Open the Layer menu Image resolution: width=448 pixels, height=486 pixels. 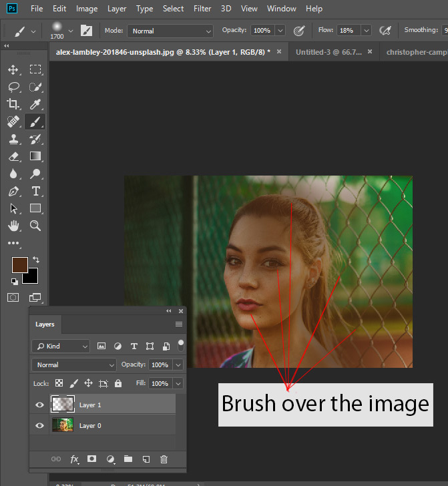[x=117, y=9]
